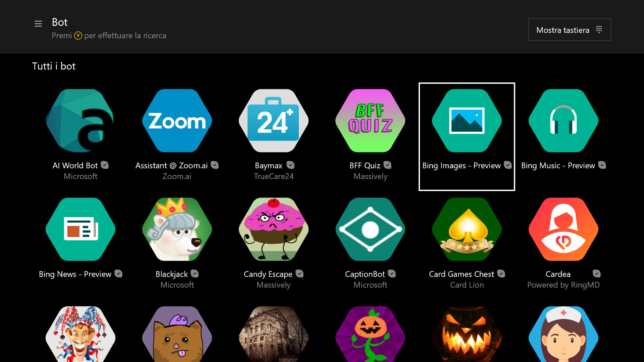
Task: Open the AI World Bot hexagon icon
Action: pos(80,121)
